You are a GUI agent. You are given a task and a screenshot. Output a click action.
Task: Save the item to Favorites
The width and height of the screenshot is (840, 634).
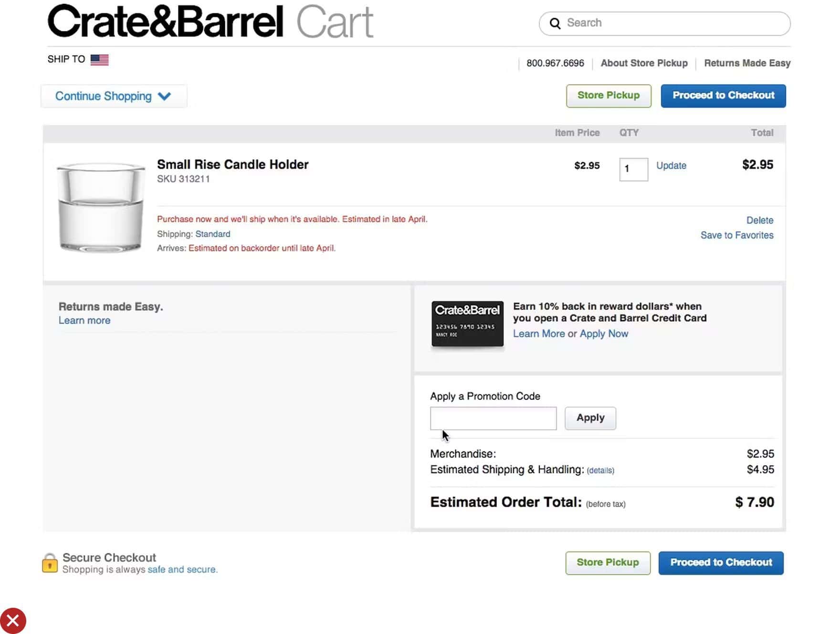coord(736,235)
